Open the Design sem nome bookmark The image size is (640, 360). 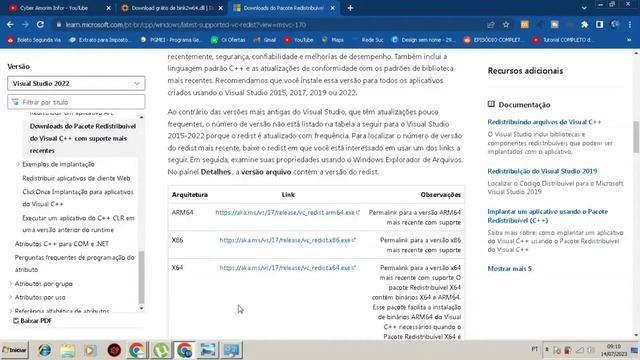pyautogui.click(x=423, y=40)
